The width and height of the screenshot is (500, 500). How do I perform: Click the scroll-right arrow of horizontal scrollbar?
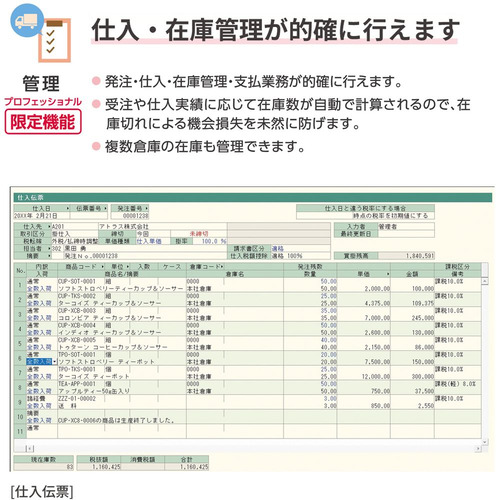point(478,449)
